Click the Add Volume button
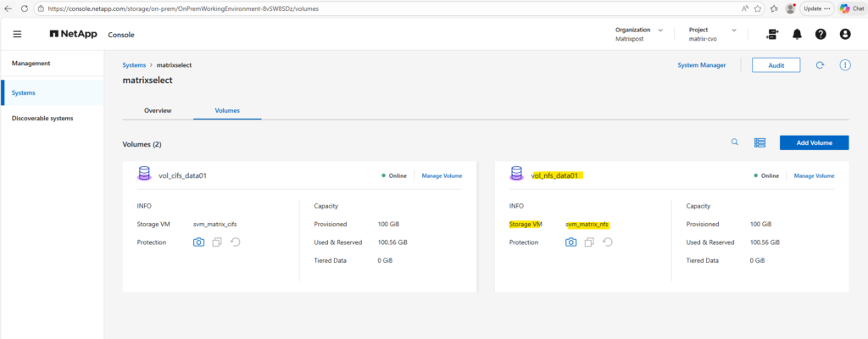The height and width of the screenshot is (339, 868). click(814, 143)
